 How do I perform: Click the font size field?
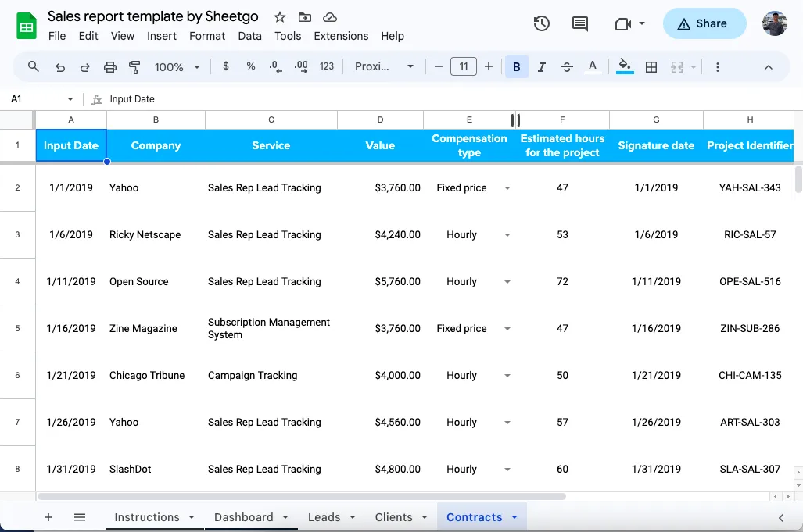[x=464, y=66]
